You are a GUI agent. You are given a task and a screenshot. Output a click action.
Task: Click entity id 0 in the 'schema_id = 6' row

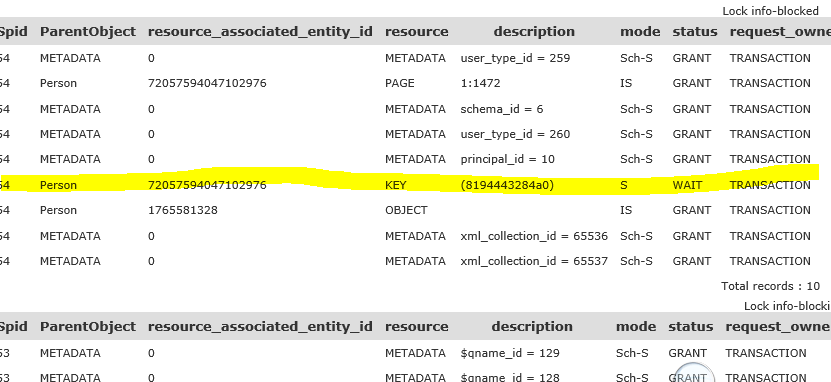152,109
